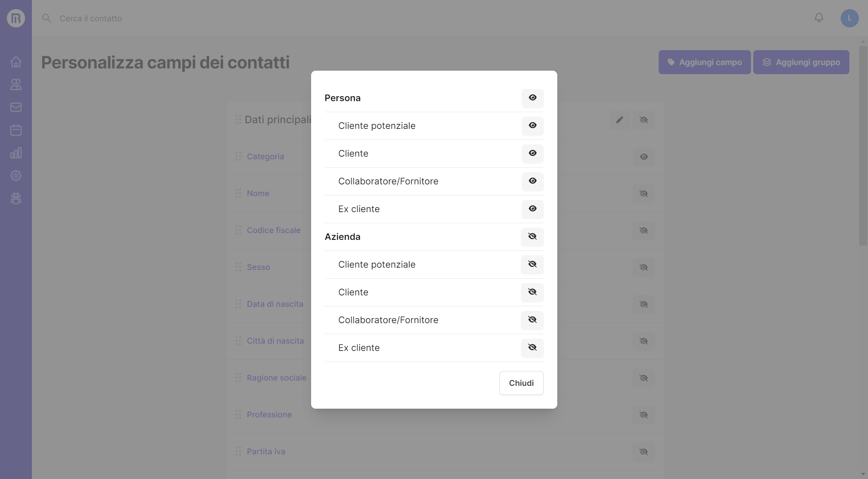Click the notifications bell icon

(819, 18)
